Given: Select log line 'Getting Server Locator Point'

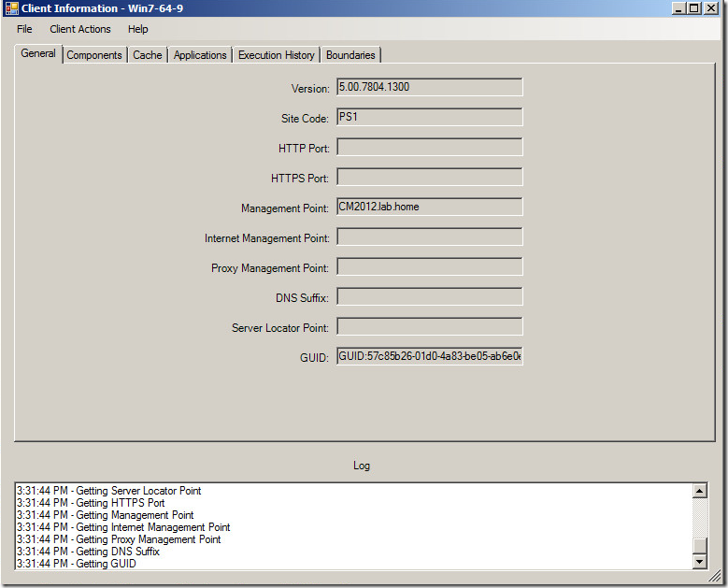Looking at the screenshot, I should pyautogui.click(x=108, y=491).
